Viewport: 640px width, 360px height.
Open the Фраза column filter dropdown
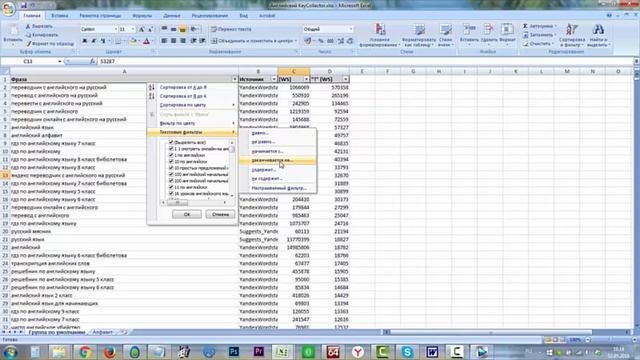pyautogui.click(x=234, y=79)
